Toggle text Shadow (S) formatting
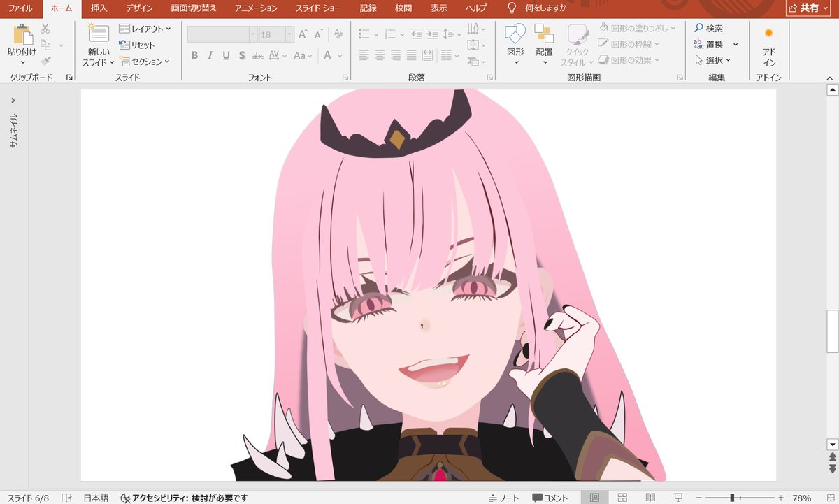Viewport: 839px width, 504px height. tap(242, 55)
